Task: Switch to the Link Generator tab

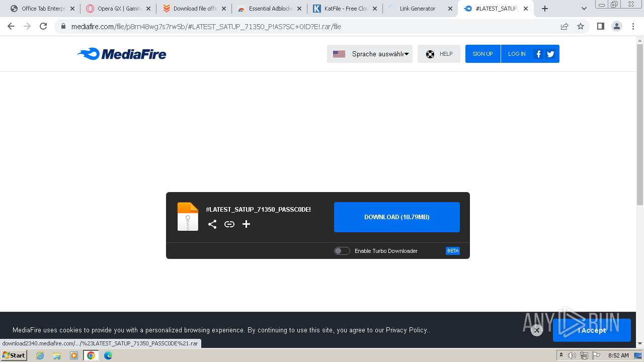Action: [421, 9]
